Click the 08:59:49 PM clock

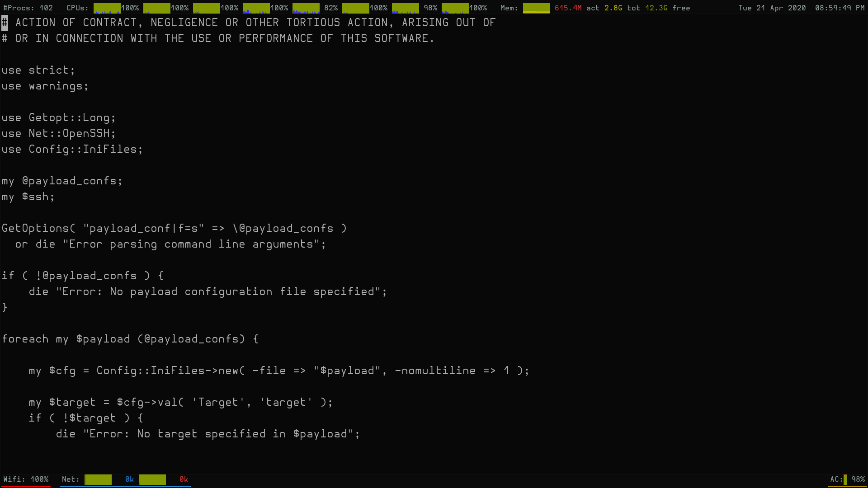tap(840, 8)
